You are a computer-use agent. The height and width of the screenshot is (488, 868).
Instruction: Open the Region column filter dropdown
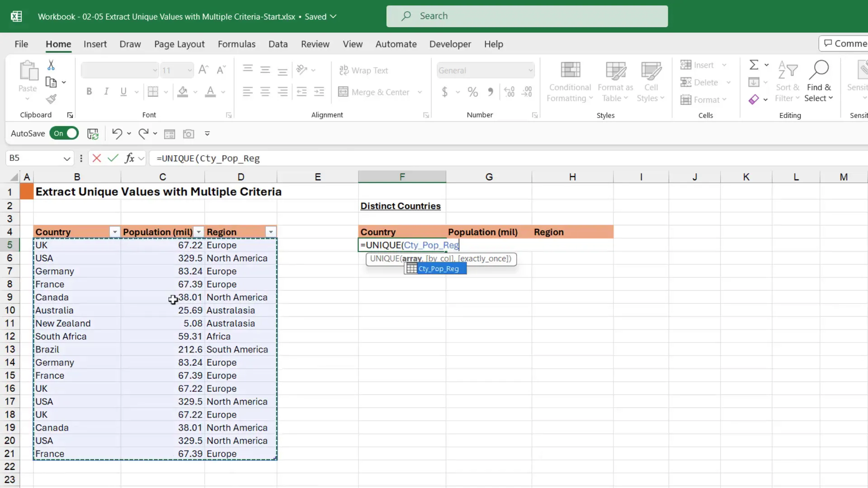(x=271, y=232)
